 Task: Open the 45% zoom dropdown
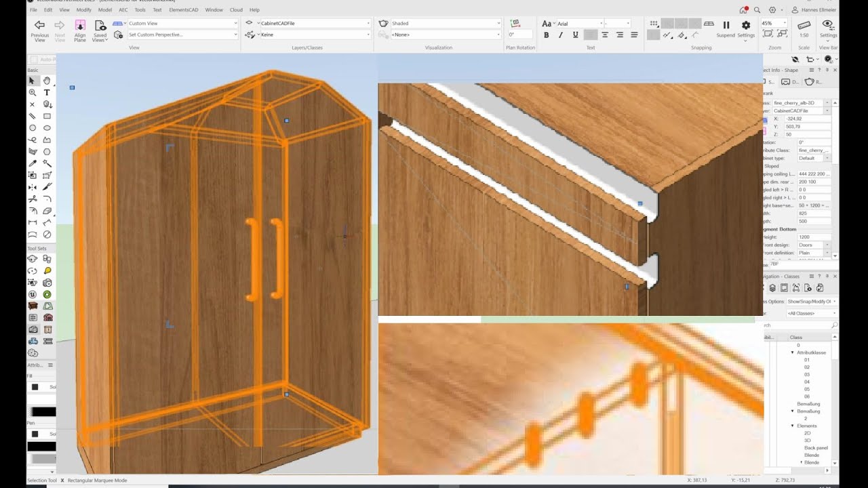(x=774, y=23)
